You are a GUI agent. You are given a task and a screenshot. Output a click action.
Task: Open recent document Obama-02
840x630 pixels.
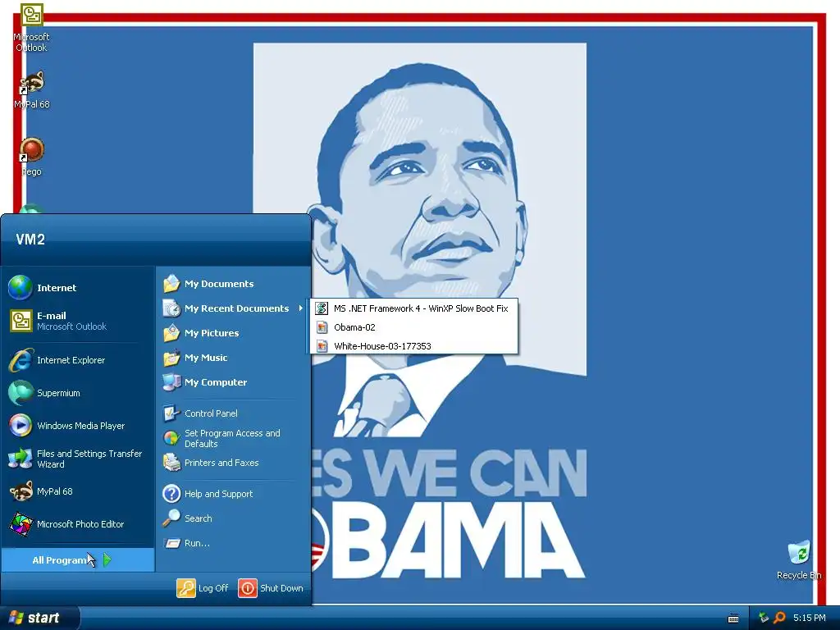click(413, 326)
